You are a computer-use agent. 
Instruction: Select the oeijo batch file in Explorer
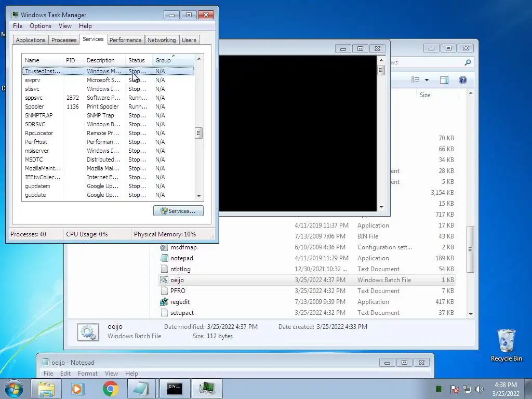tap(307, 280)
